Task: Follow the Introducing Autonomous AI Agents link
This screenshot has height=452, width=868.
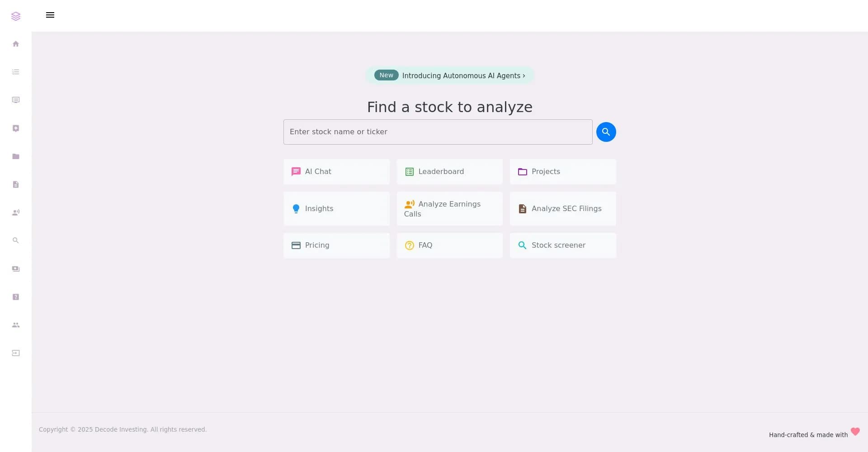Action: (449, 75)
